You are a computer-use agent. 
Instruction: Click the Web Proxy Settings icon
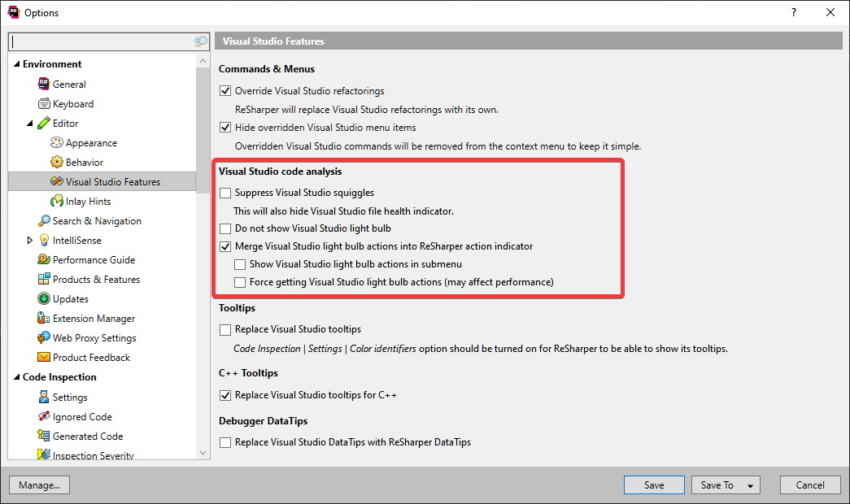click(44, 337)
